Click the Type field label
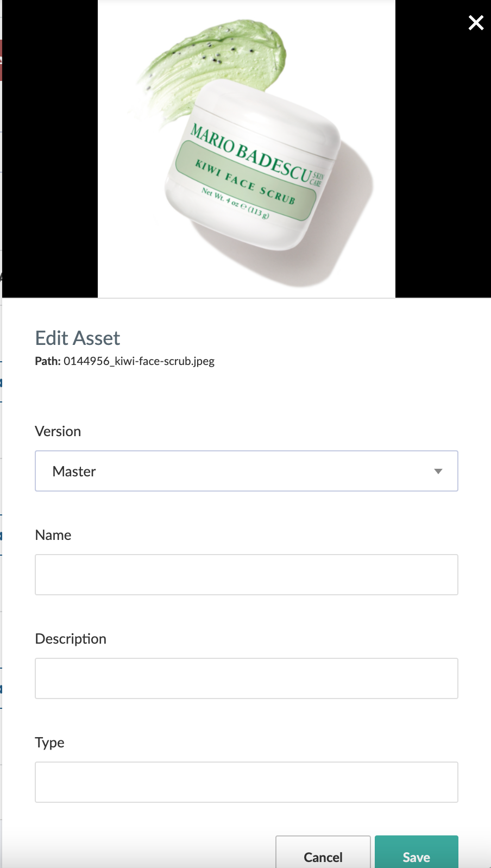 50,743
